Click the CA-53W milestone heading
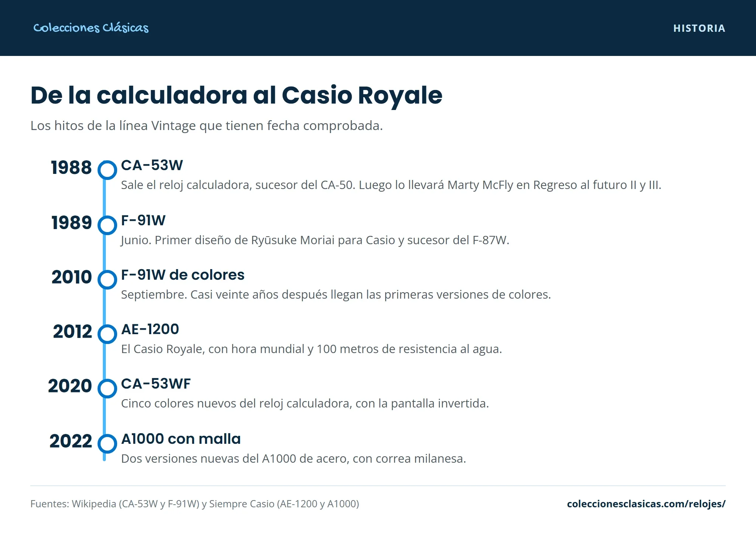Viewport: 756px width, 533px height. [152, 165]
